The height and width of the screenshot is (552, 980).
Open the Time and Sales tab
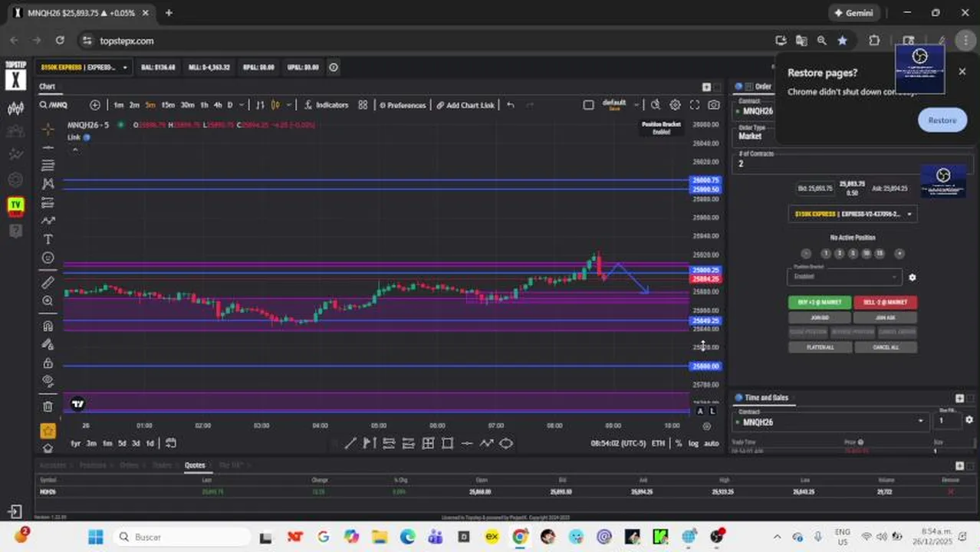766,398
